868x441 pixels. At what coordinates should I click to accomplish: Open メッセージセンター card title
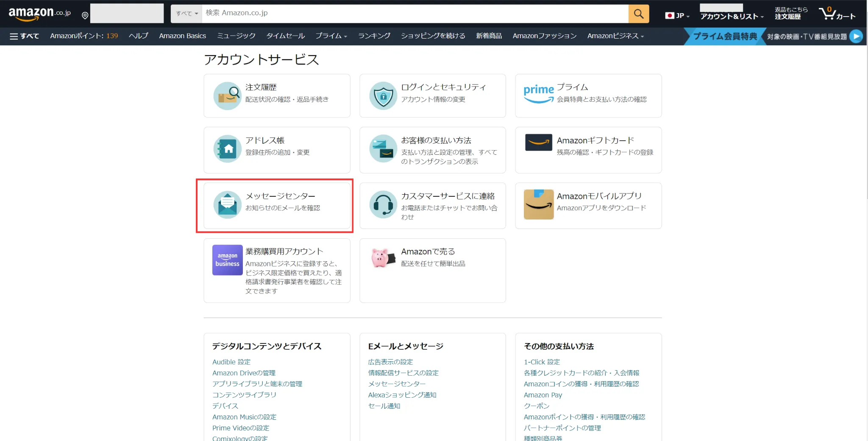(281, 196)
